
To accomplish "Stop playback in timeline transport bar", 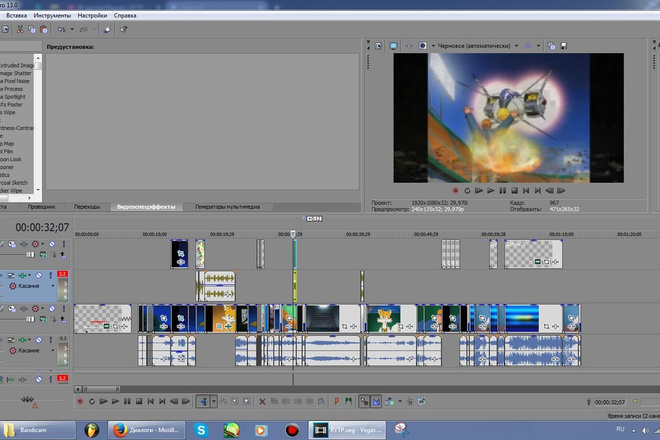I will tap(139, 402).
